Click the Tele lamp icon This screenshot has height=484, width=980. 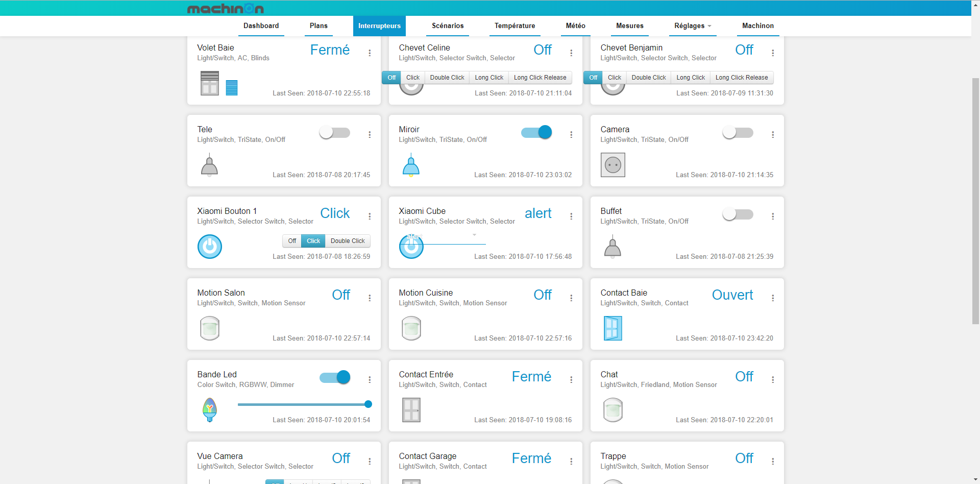coord(209,165)
